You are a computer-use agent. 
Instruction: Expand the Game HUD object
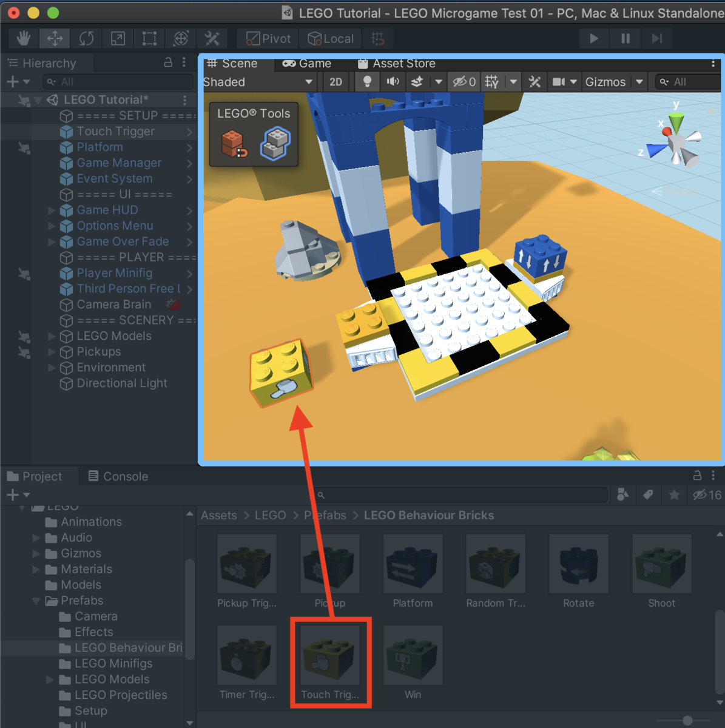click(52, 210)
